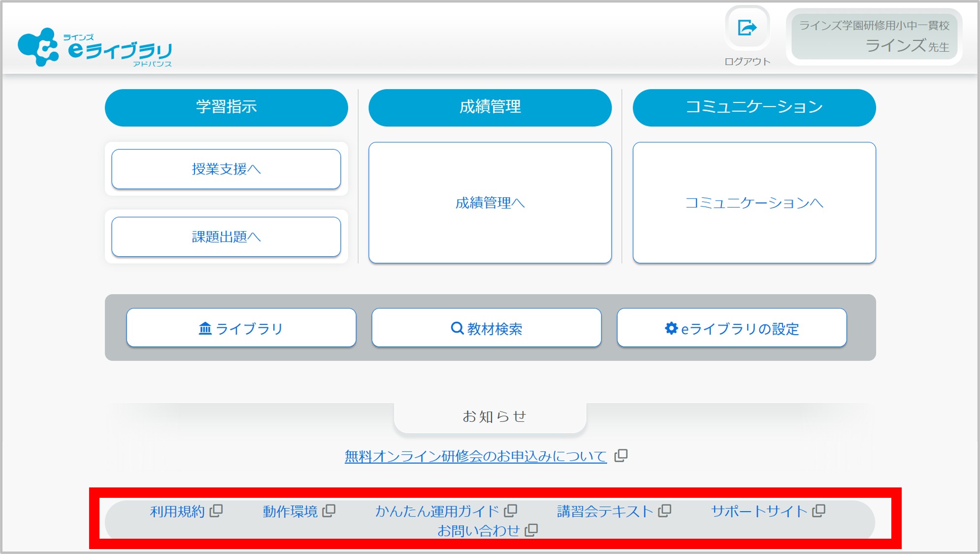Click external-link icon next to 動作環境
The image size is (980, 554).
[329, 511]
